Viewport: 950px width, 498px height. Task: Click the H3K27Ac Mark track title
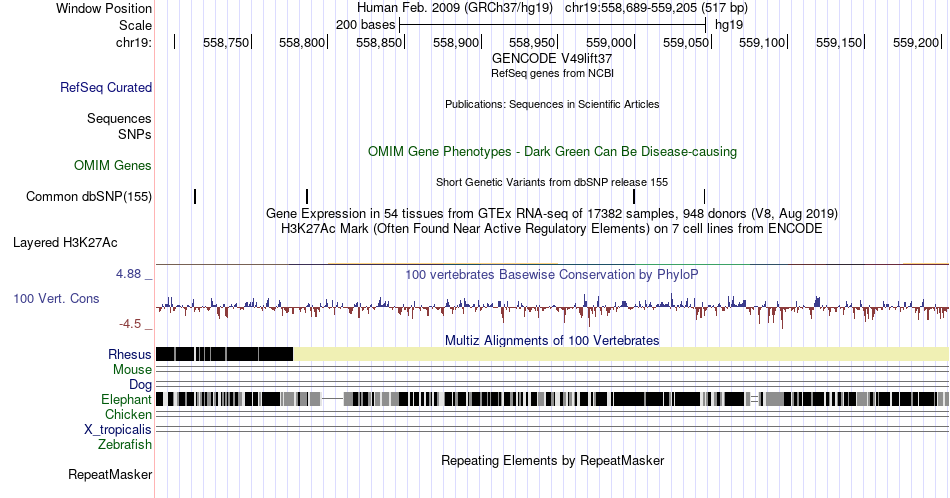click(x=552, y=228)
